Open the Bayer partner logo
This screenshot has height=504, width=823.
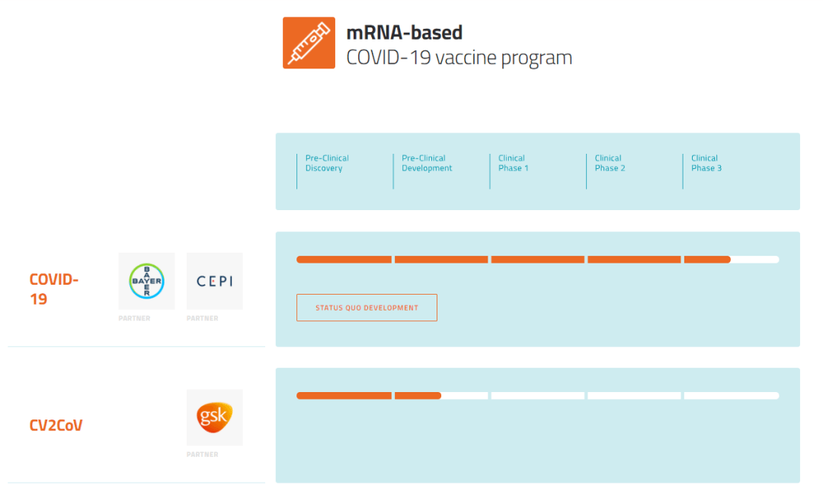[146, 281]
